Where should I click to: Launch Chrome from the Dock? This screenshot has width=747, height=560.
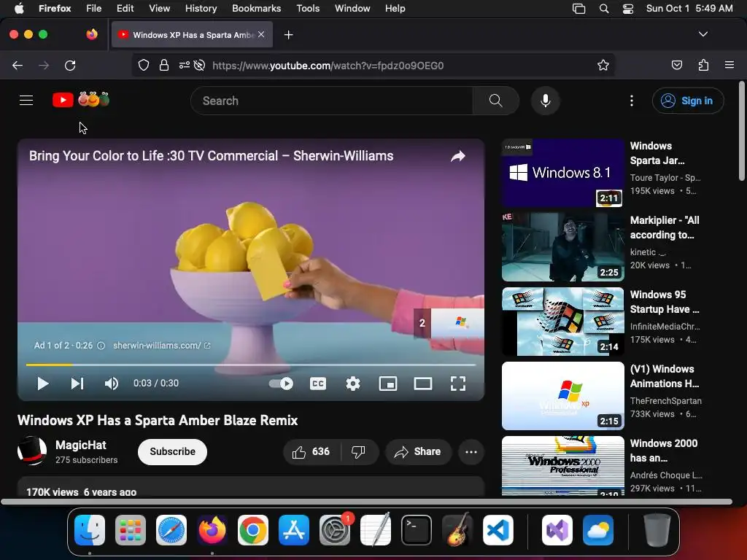tap(253, 530)
